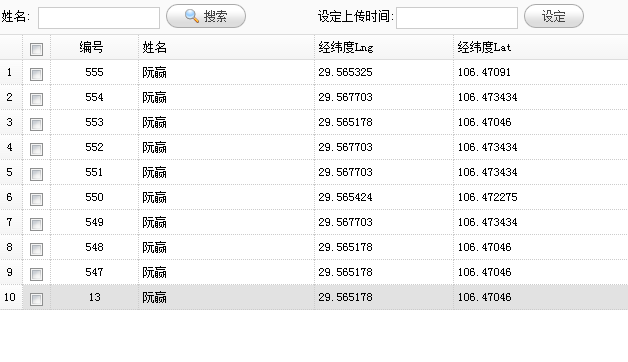The image size is (628, 362).
Task: Click the 经纬度Lng column header
Action: (384, 47)
